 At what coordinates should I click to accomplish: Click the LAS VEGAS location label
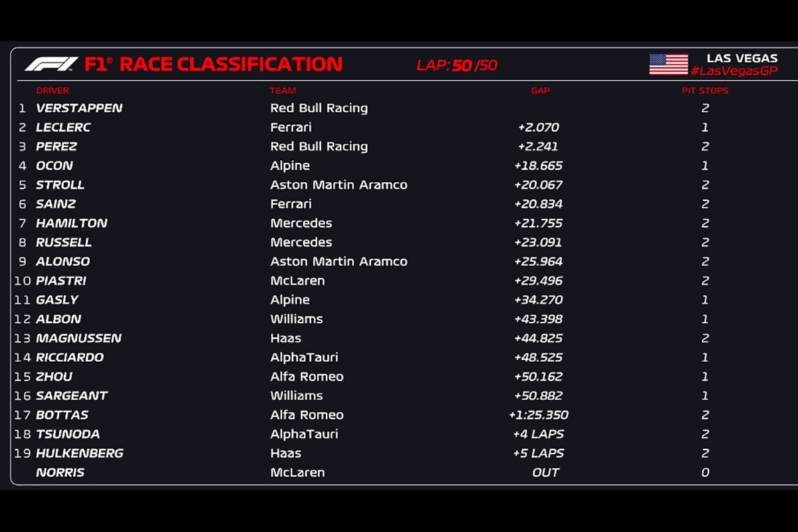coord(741,59)
